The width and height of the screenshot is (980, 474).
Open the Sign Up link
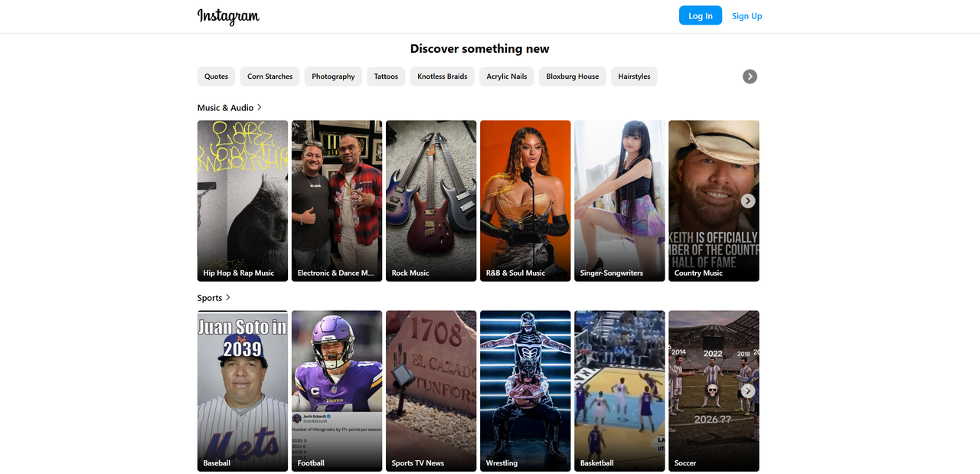point(746,16)
